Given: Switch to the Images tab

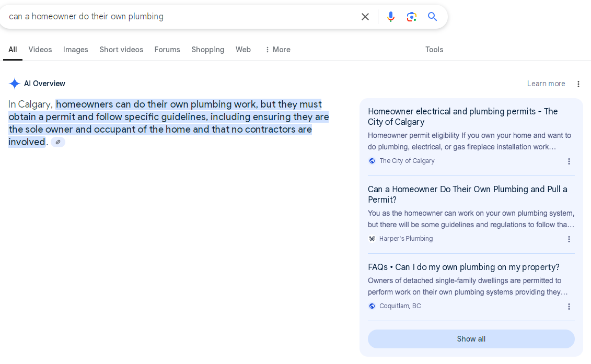Looking at the screenshot, I should tap(75, 50).
